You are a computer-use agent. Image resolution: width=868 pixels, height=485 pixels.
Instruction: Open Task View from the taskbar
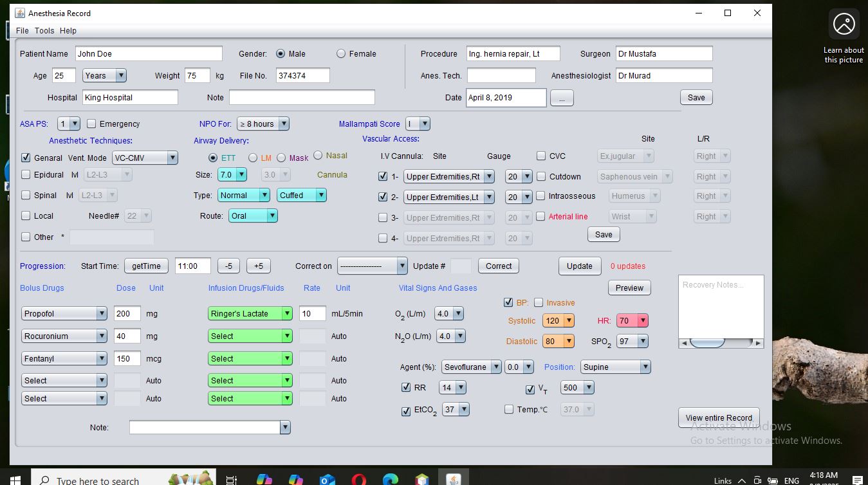[232, 480]
